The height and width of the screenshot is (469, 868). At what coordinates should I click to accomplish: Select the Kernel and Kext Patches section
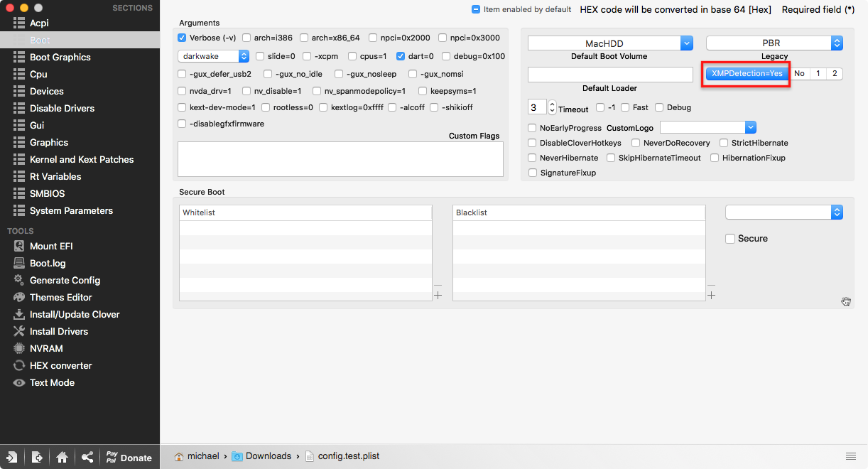tap(82, 159)
